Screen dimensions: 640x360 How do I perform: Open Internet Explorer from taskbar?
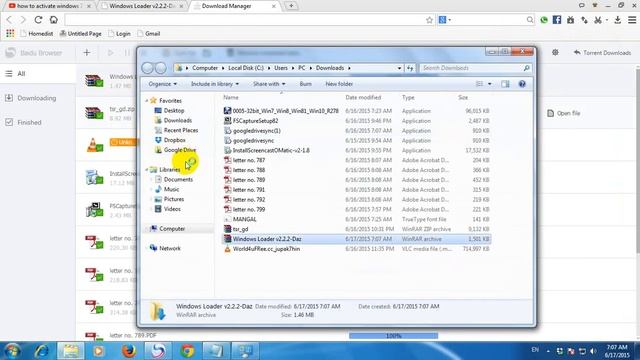(42, 351)
